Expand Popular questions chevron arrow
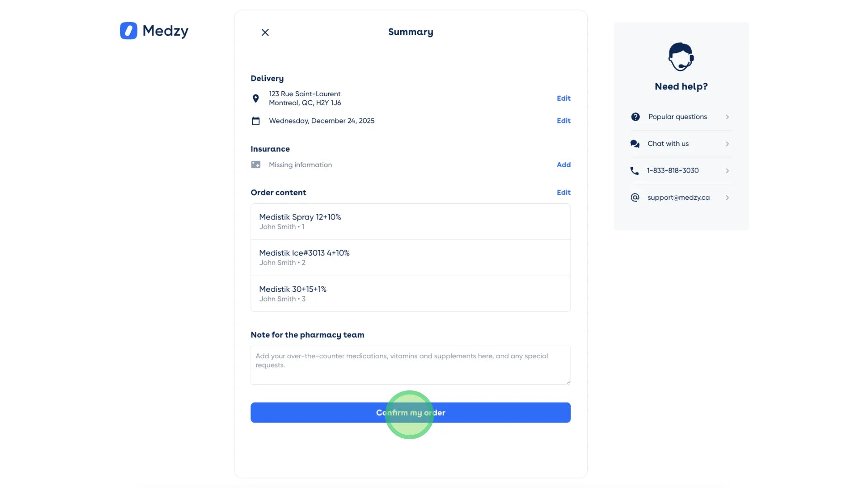 click(727, 117)
